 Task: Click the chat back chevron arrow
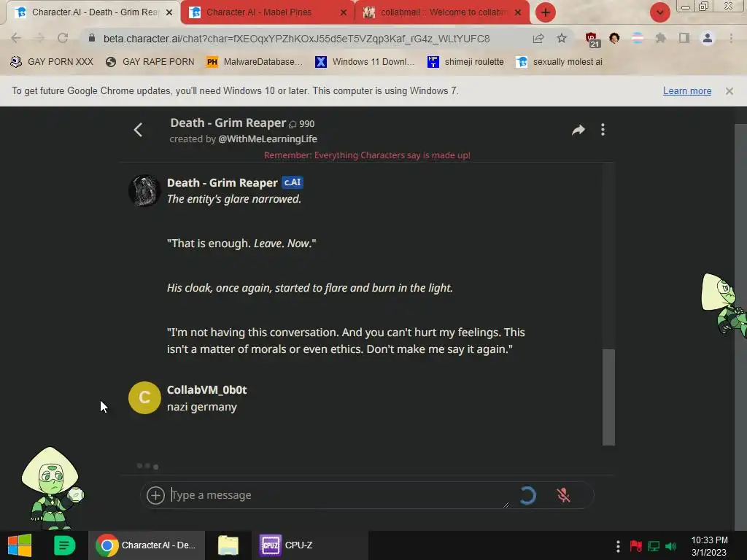[x=138, y=130]
